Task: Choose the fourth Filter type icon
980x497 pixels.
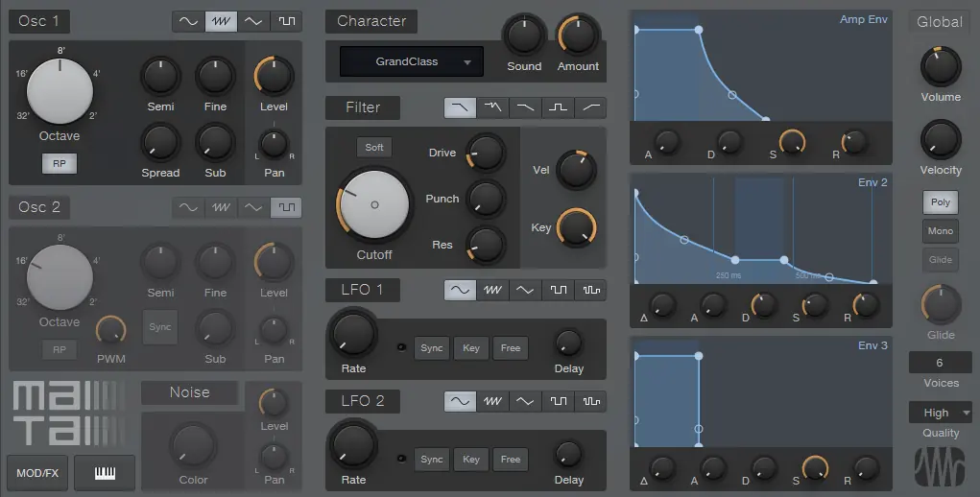Action: point(558,107)
